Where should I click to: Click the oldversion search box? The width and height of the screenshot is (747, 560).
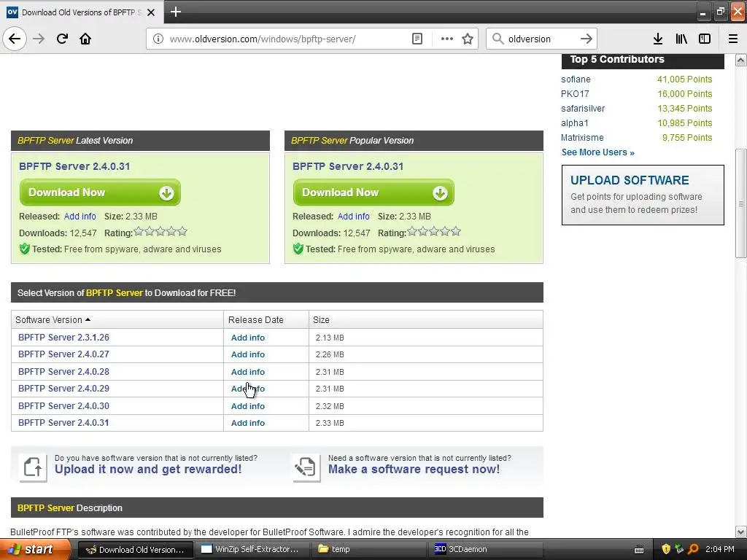542,39
